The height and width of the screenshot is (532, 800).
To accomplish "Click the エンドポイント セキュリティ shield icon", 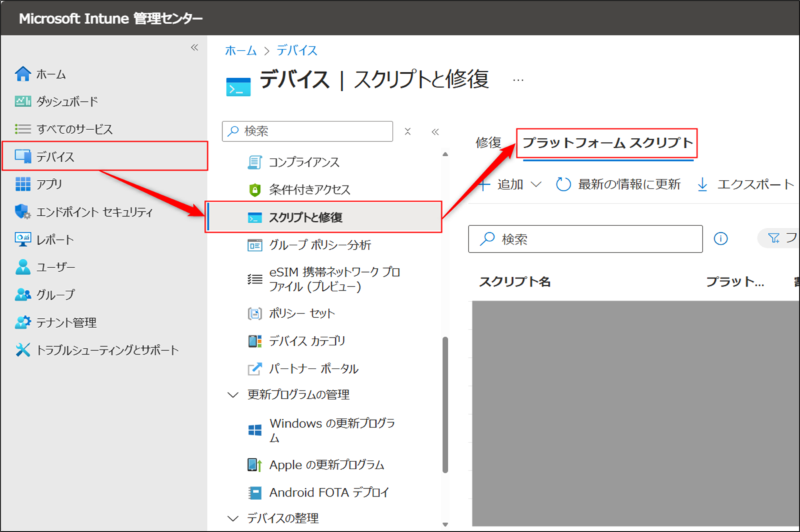I will (x=23, y=212).
